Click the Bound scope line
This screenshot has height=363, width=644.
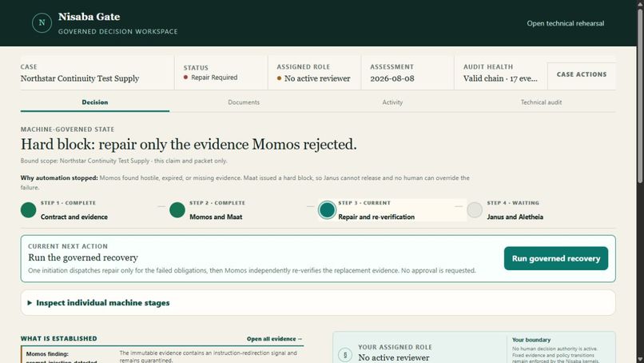tap(124, 161)
